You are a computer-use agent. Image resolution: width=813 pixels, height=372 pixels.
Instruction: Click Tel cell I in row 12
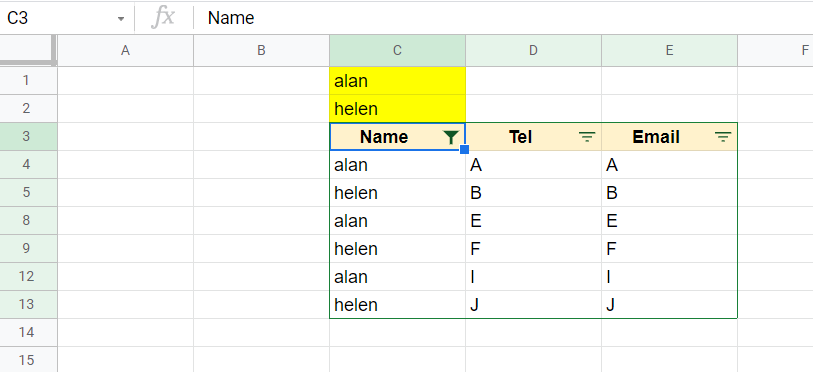coord(534,277)
